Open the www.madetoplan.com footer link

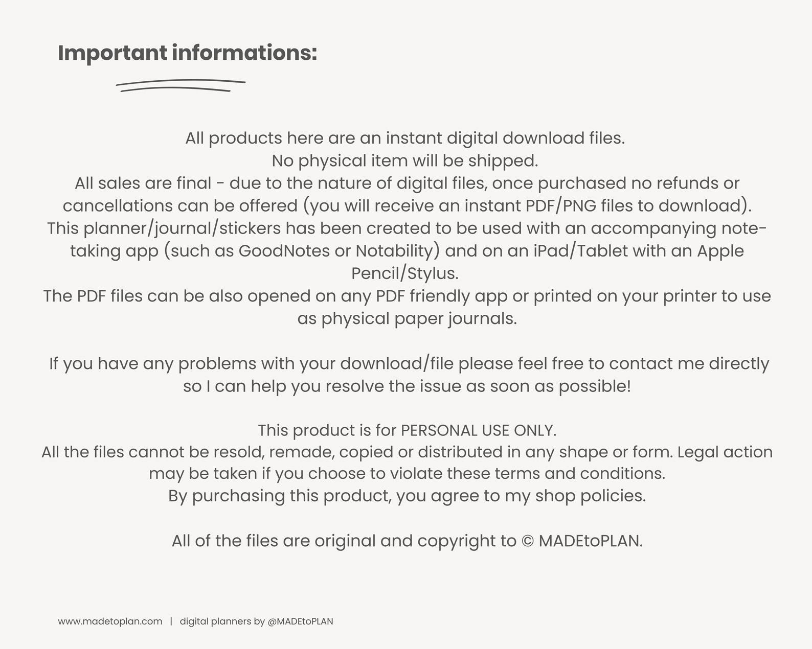tap(110, 621)
